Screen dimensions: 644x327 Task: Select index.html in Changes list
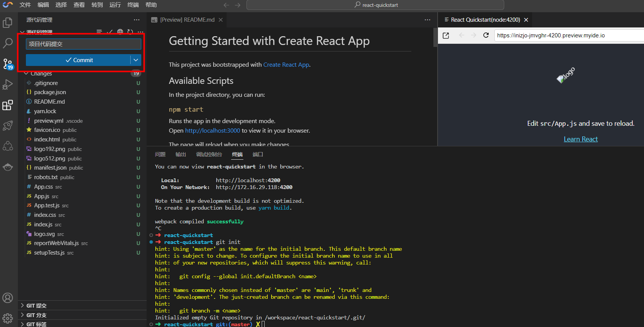[82, 139]
